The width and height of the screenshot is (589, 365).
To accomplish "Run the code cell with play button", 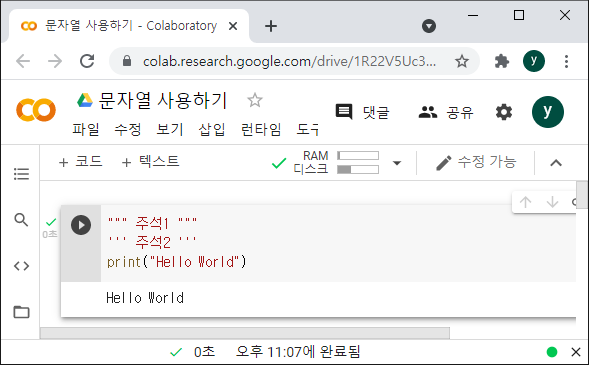I will coord(81,225).
